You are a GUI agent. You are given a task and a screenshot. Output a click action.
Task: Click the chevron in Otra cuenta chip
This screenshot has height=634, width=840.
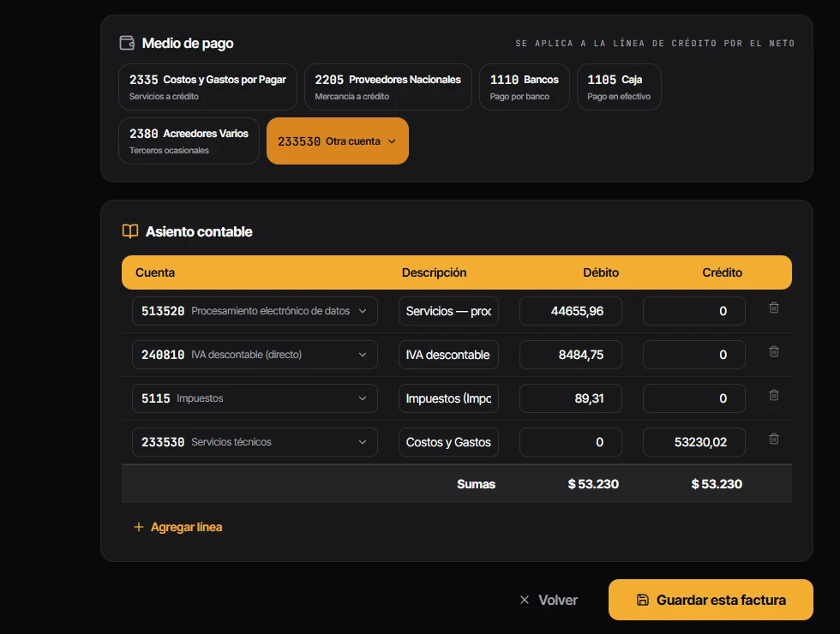click(x=392, y=141)
